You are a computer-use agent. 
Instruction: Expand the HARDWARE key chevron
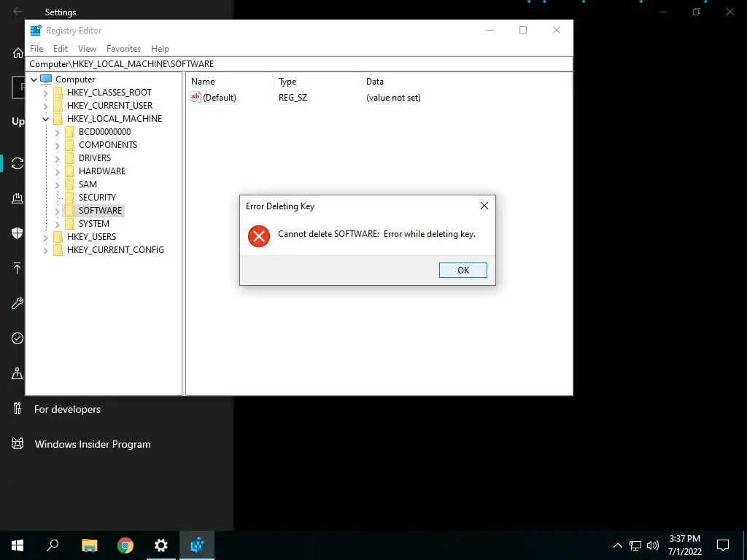[x=57, y=171]
